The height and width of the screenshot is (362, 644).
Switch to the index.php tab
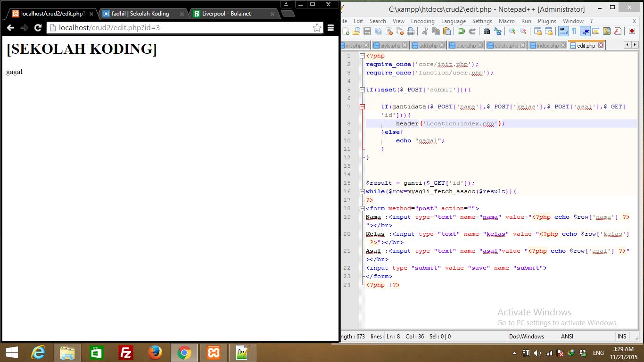[547, 46]
